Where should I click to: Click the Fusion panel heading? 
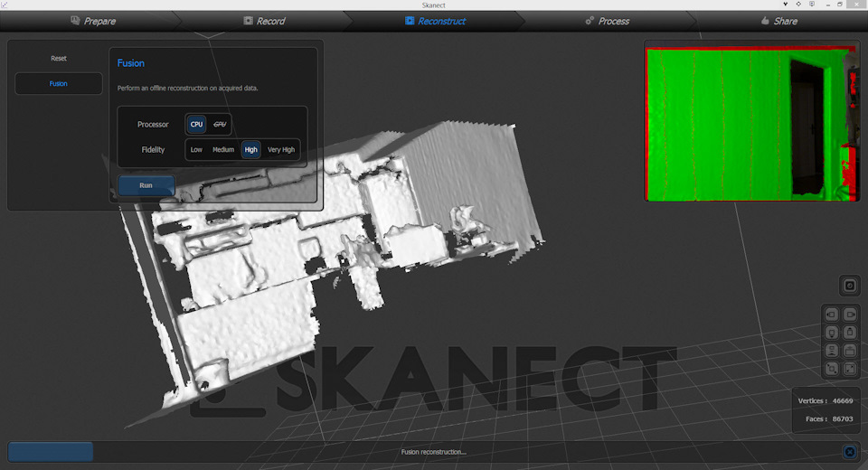point(130,63)
